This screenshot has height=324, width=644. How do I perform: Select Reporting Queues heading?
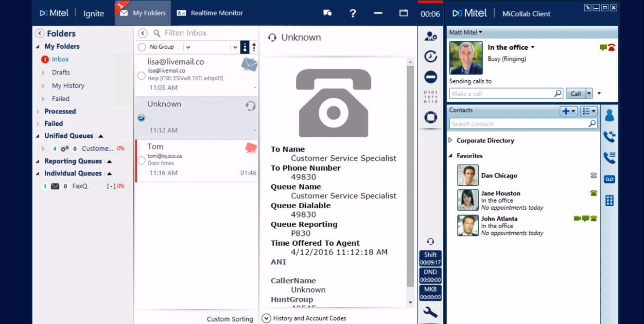tap(73, 161)
